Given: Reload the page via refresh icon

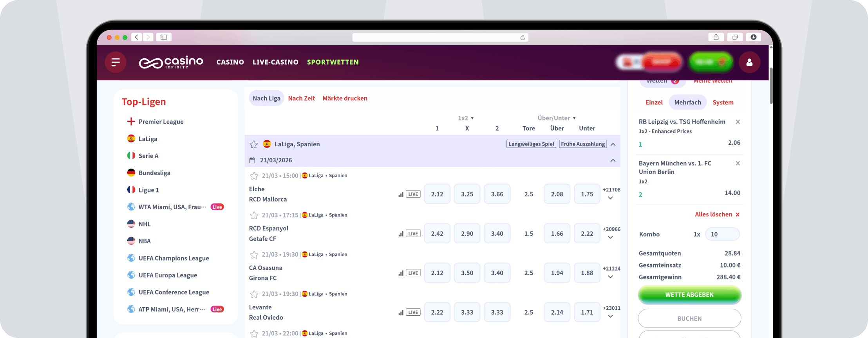Looking at the screenshot, I should [x=523, y=38].
